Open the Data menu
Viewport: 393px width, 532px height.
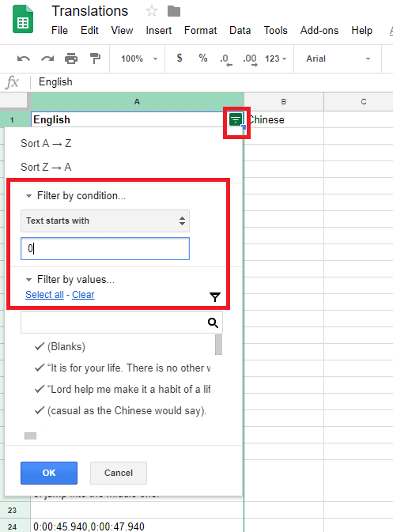tap(240, 31)
